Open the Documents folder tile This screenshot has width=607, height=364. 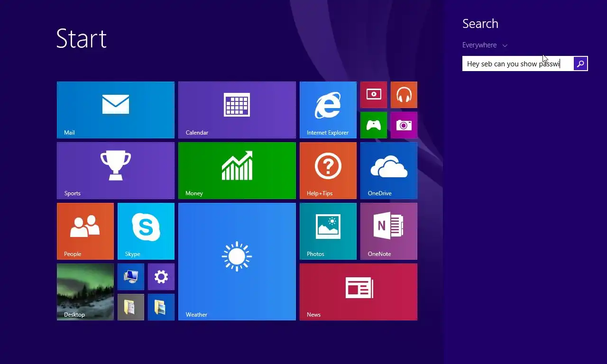pyautogui.click(x=131, y=307)
